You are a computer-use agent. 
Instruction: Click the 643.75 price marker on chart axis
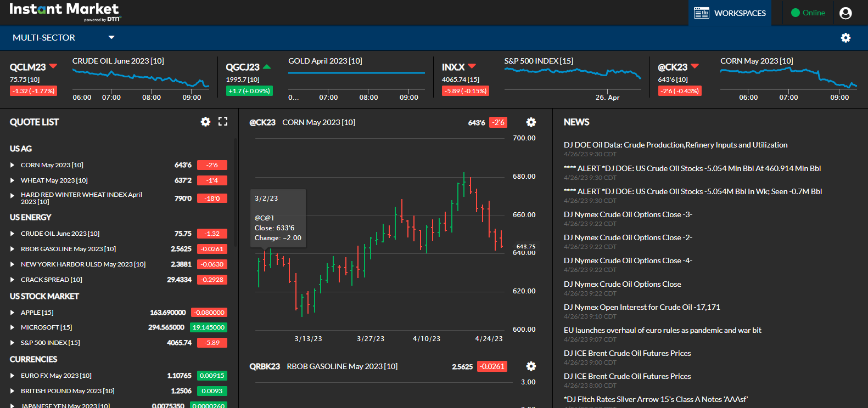(526, 247)
